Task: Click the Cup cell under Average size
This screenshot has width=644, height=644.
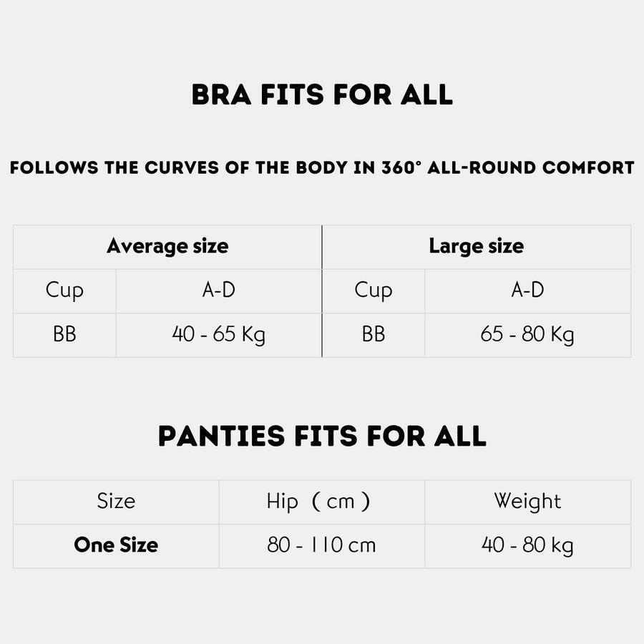Action: pos(64,290)
